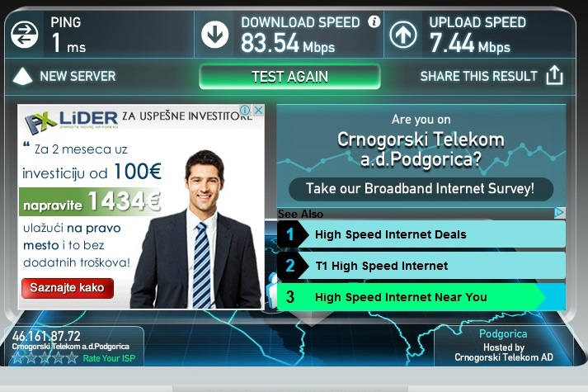588x392 pixels.
Task: Start the test again
Action: click(289, 77)
